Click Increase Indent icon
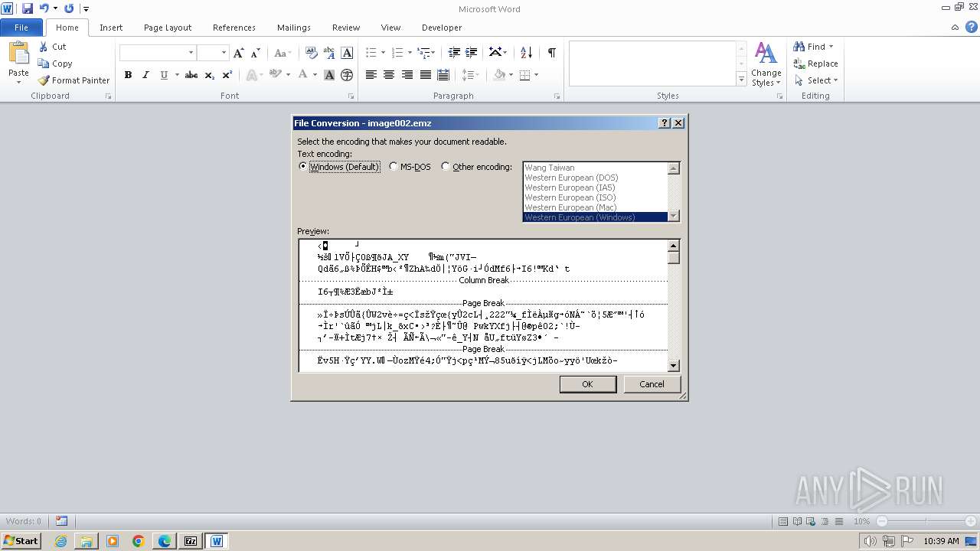Screen dimensions: 980x551 [472, 53]
